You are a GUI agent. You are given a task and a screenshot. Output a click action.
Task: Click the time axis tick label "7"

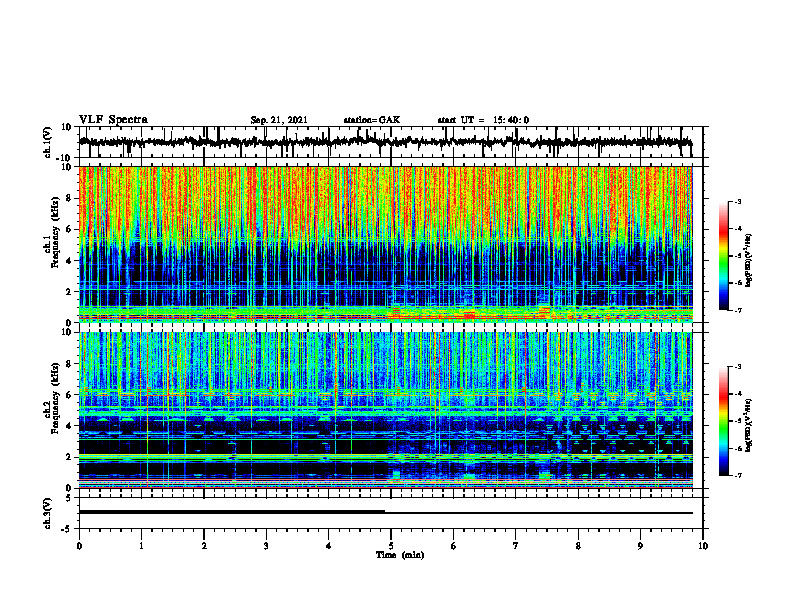pyautogui.click(x=516, y=546)
